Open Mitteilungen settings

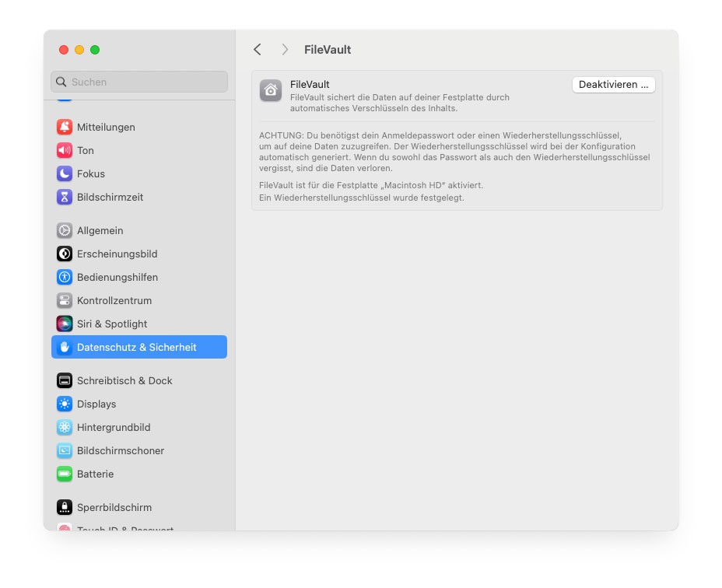click(139, 127)
